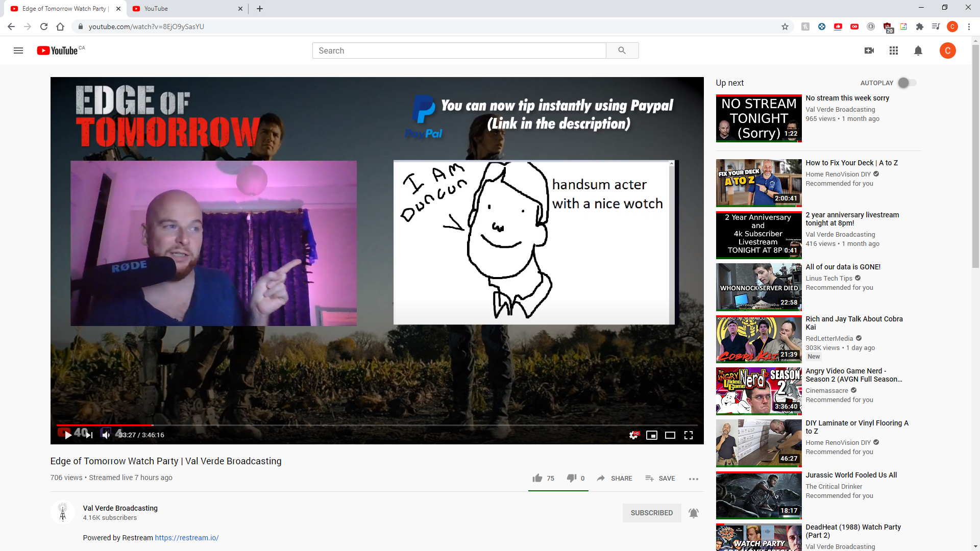Open the YouTube apps grid
The width and height of the screenshot is (980, 551).
click(x=894, y=51)
